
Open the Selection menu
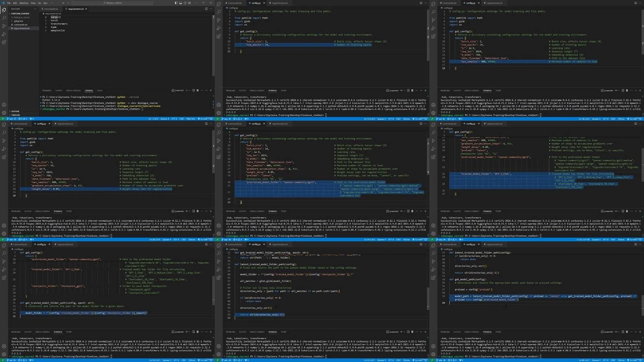pyautogui.click(x=24, y=3)
